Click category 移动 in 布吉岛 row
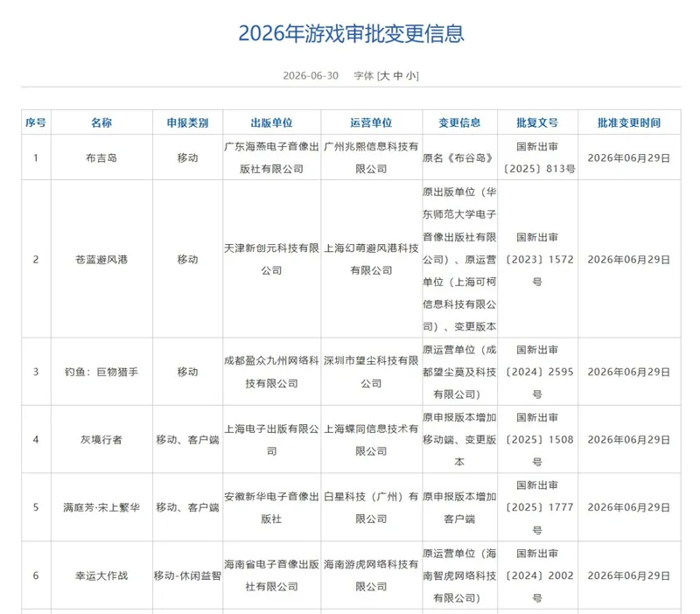This screenshot has height=614, width=700. (187, 158)
